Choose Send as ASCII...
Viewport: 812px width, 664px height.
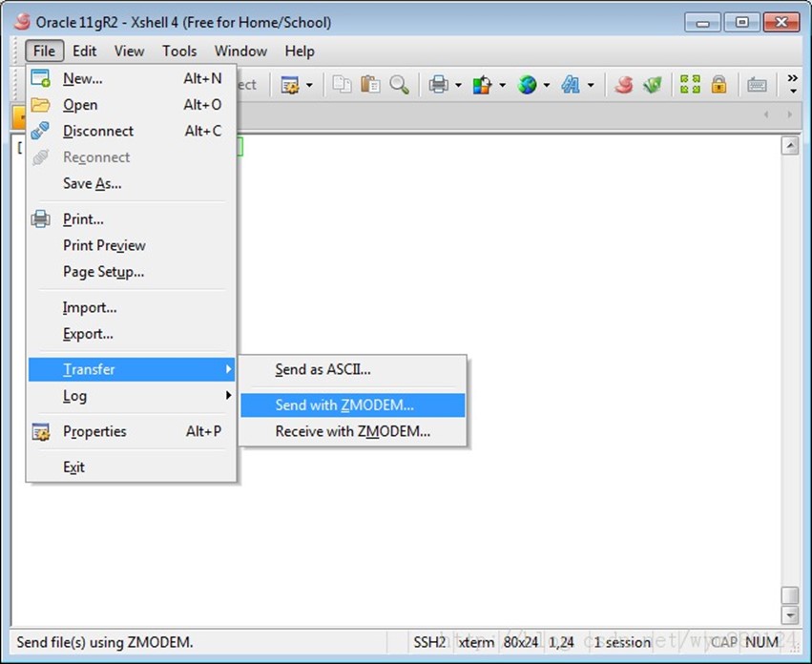click(353, 370)
